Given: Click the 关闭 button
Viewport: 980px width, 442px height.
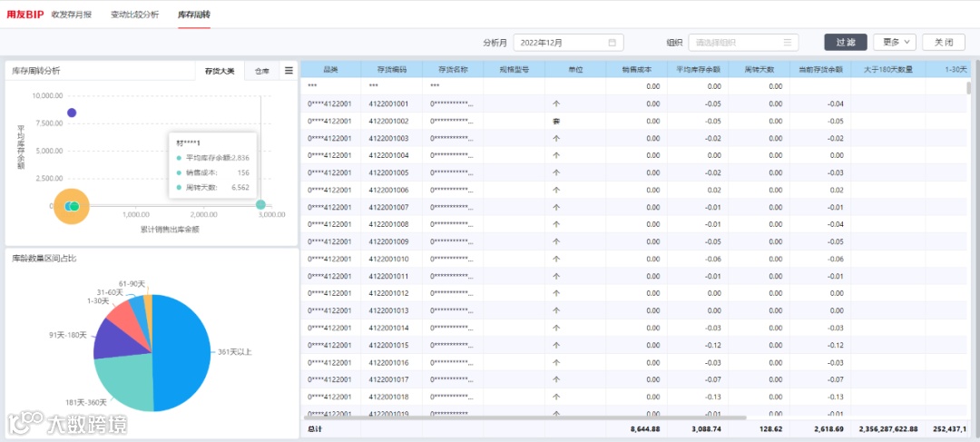Looking at the screenshot, I should pos(944,43).
